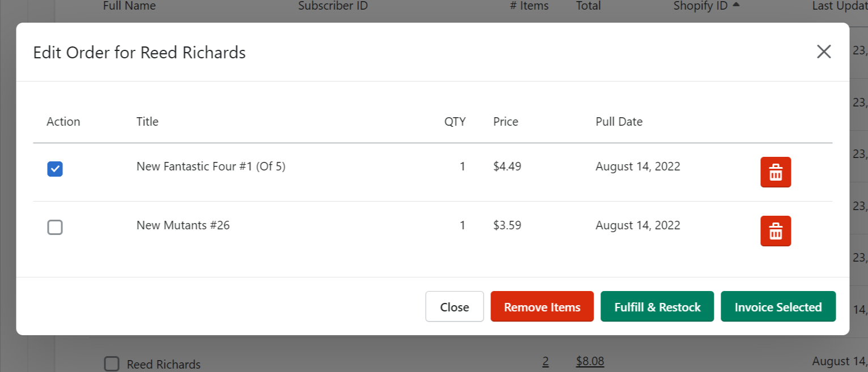Uncheck the New Fantastic Four #1 checkbox
The height and width of the screenshot is (372, 868).
(55, 169)
